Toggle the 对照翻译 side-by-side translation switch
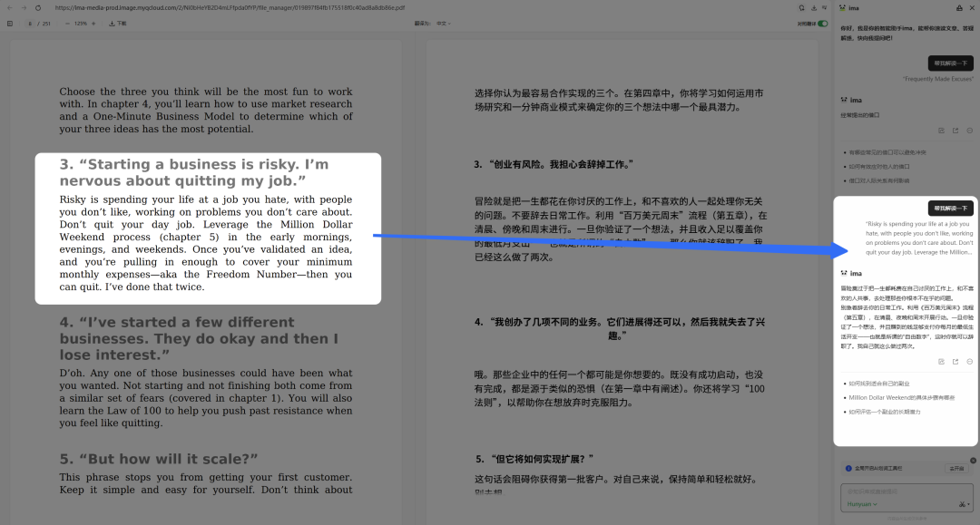 coord(822,24)
